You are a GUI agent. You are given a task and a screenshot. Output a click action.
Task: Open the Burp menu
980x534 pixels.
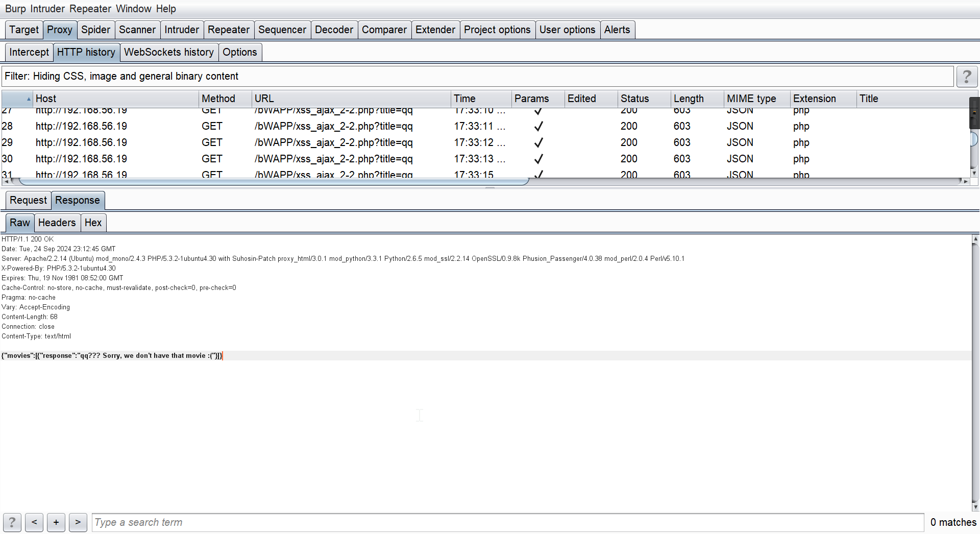pos(15,9)
